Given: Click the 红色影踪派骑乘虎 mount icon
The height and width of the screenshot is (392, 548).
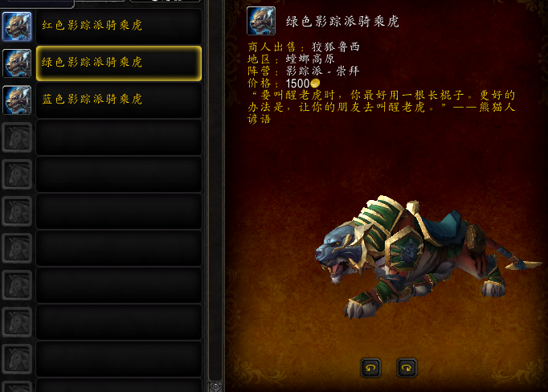Looking at the screenshot, I should coord(17,27).
